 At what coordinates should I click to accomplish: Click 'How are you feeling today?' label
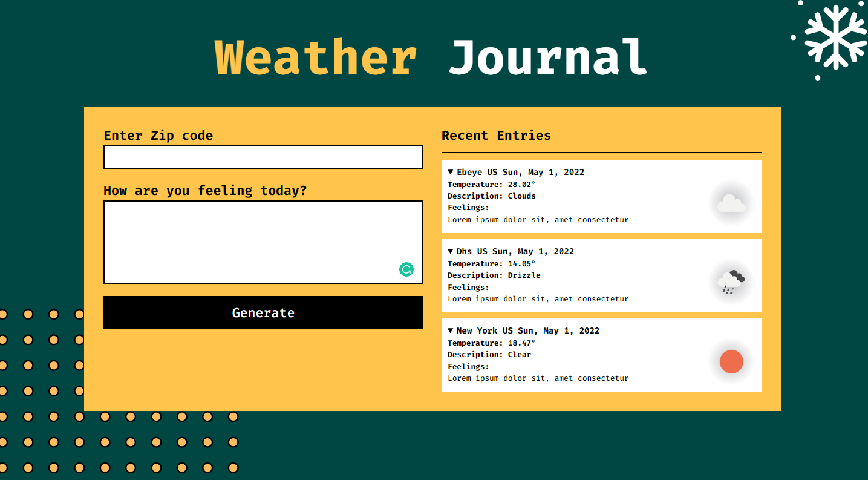[205, 191]
